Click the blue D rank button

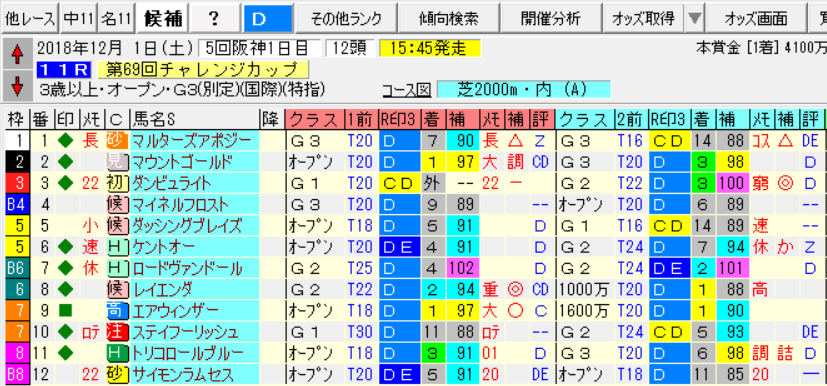268,19
